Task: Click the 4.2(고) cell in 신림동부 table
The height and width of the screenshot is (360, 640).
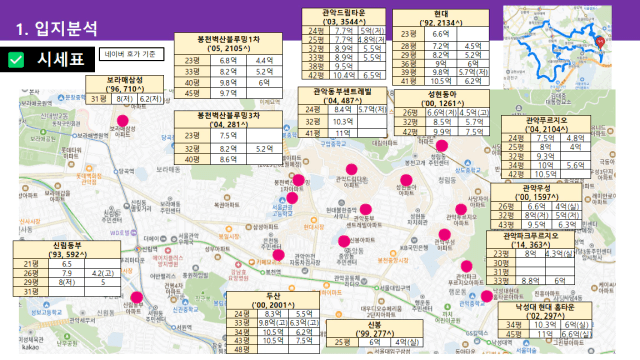Action: pyautogui.click(x=102, y=273)
